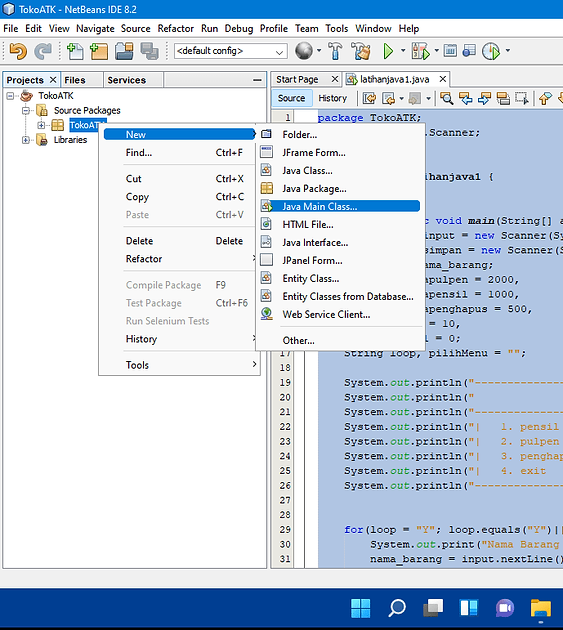The height and width of the screenshot is (630, 563).
Task: Choose Web Service Client from New submenu
Action: pyautogui.click(x=340, y=315)
